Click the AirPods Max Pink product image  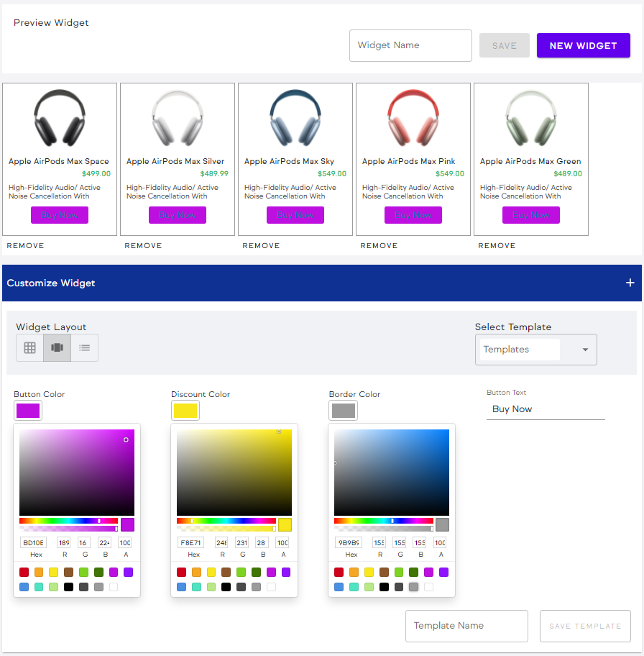(x=413, y=119)
